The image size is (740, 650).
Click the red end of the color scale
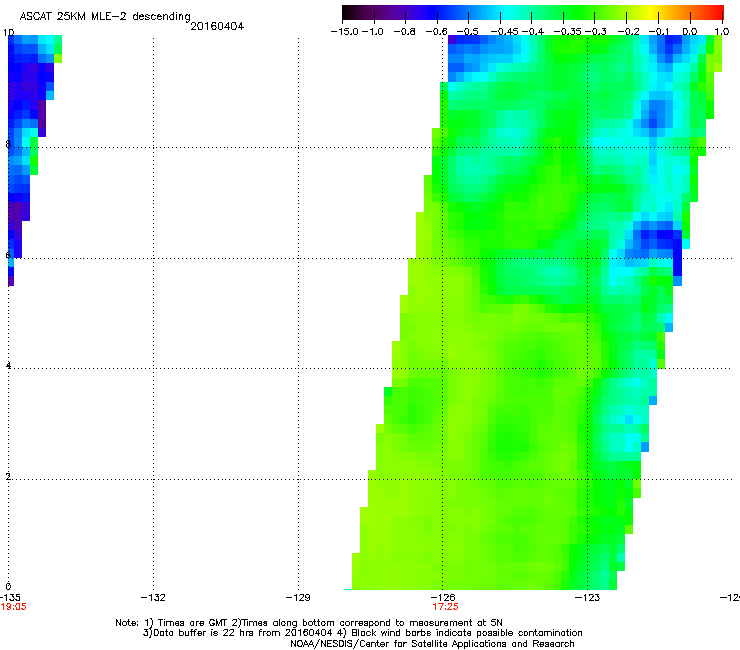(x=719, y=12)
